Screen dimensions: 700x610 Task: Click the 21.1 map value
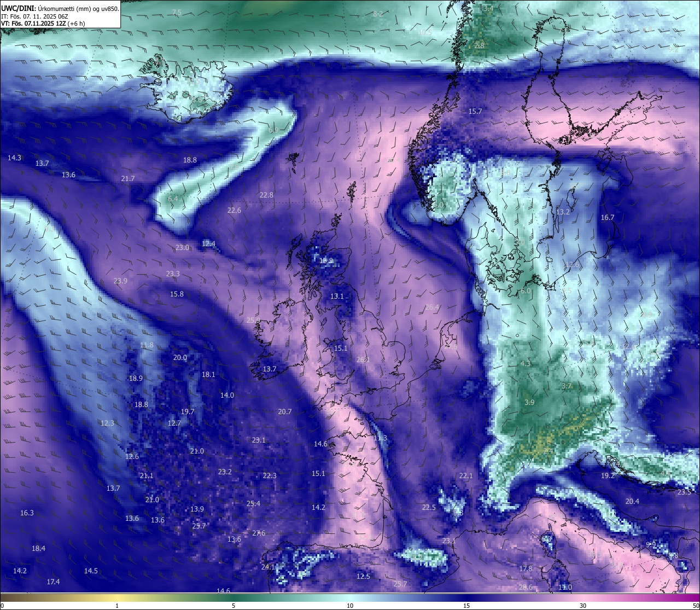(147, 475)
